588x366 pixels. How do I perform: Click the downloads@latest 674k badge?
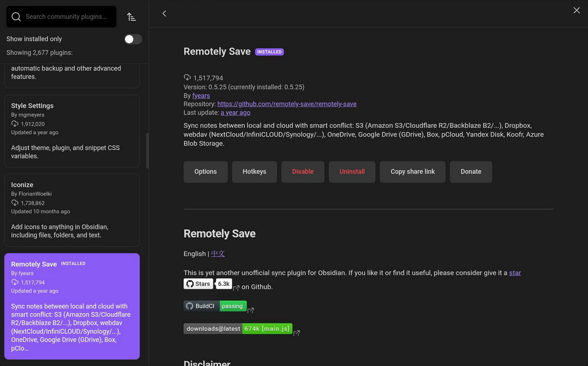tap(238, 328)
